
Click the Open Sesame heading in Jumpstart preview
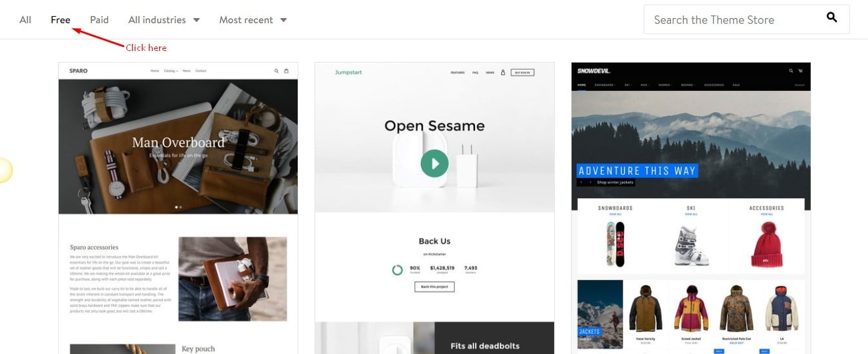click(434, 126)
